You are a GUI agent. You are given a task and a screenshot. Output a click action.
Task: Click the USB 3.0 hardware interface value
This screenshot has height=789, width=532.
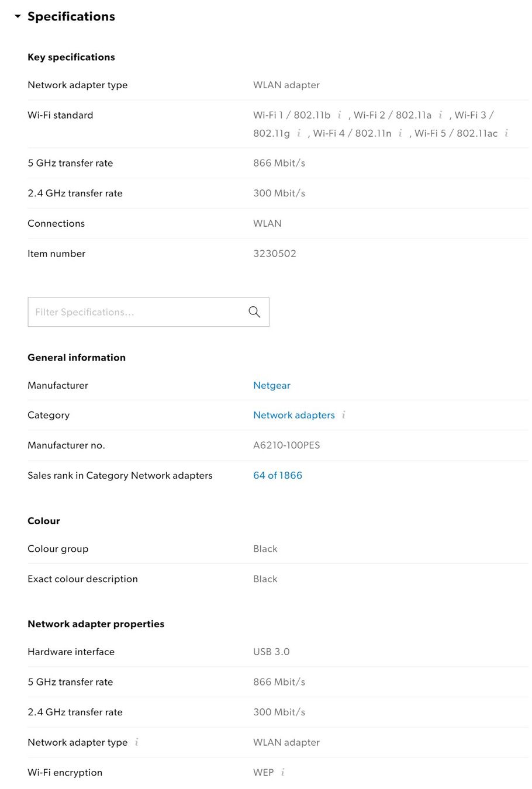click(271, 652)
